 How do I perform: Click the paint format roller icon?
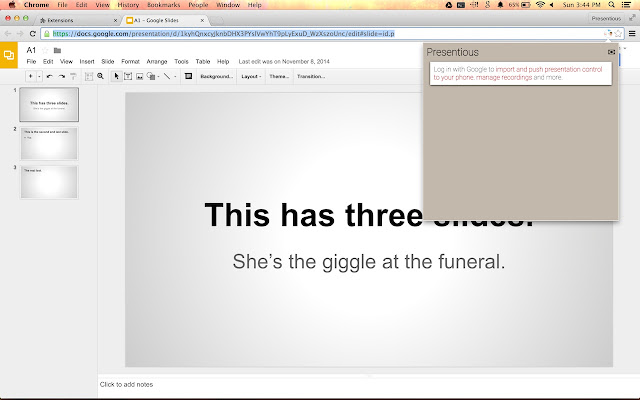click(x=74, y=76)
